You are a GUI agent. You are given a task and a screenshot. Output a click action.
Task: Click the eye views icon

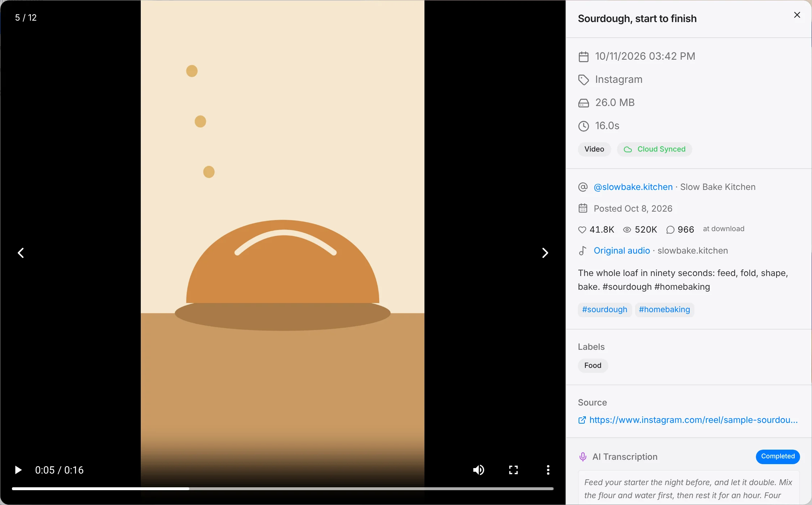point(627,230)
